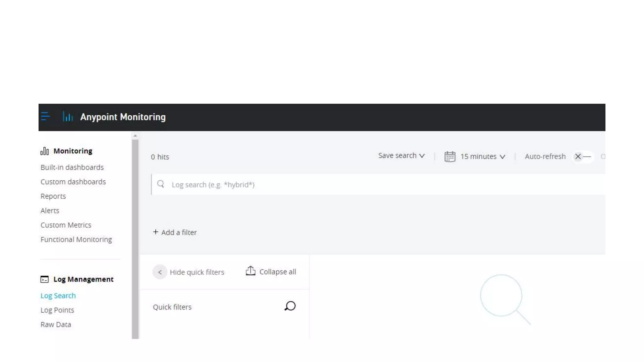Image resolution: width=644 pixels, height=362 pixels.
Task: Open Built-in dashboards
Action: [72, 167]
